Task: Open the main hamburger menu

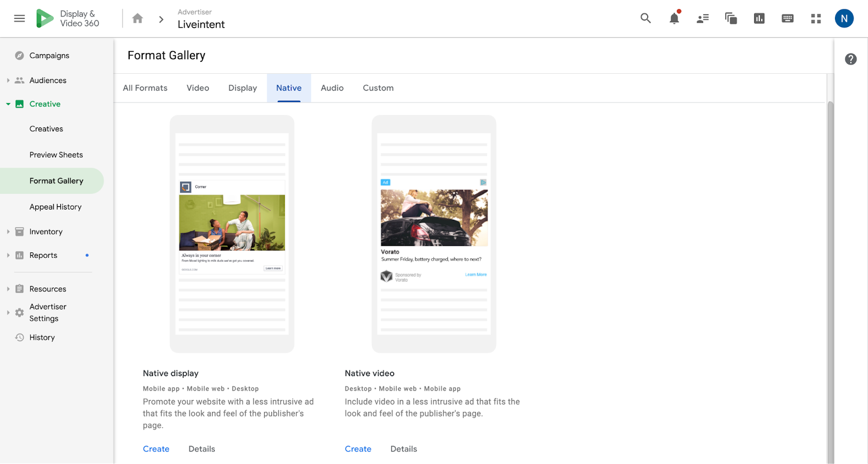Action: (20, 18)
